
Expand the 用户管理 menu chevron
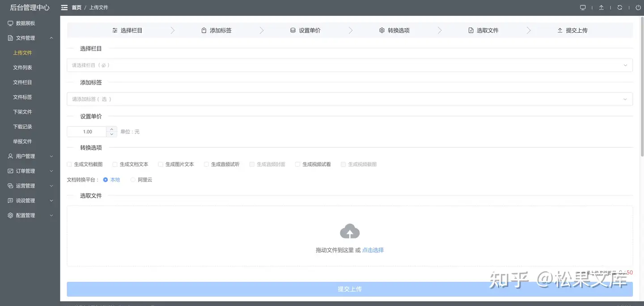pyautogui.click(x=51, y=156)
